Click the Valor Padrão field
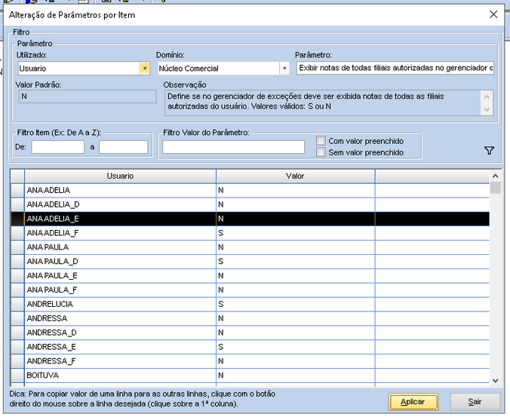The height and width of the screenshot is (420, 510). (87, 97)
